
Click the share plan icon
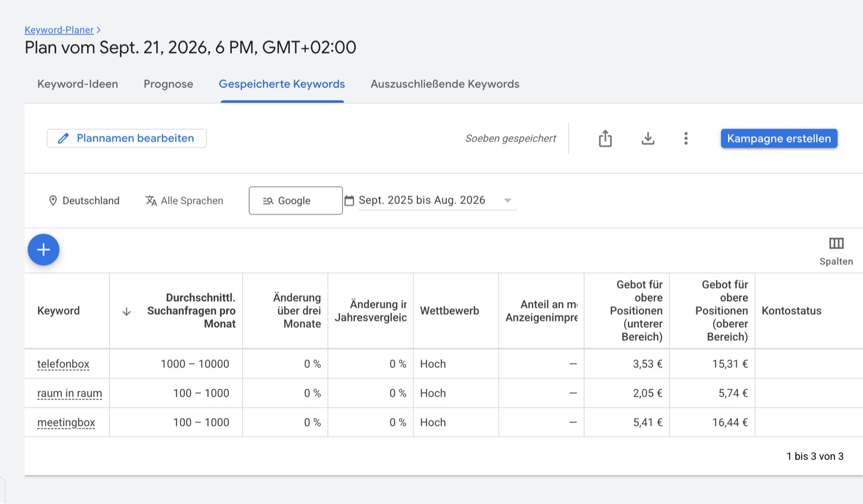(x=605, y=139)
